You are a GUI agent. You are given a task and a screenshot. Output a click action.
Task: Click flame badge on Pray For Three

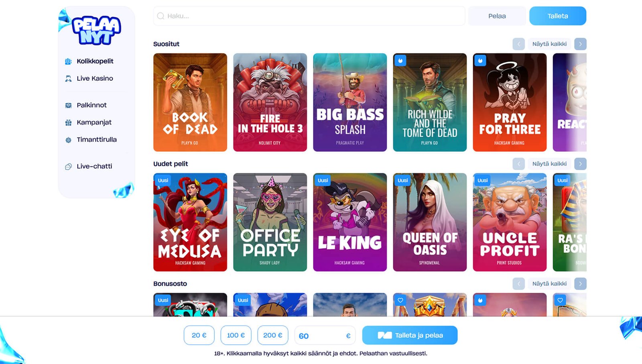480,60
